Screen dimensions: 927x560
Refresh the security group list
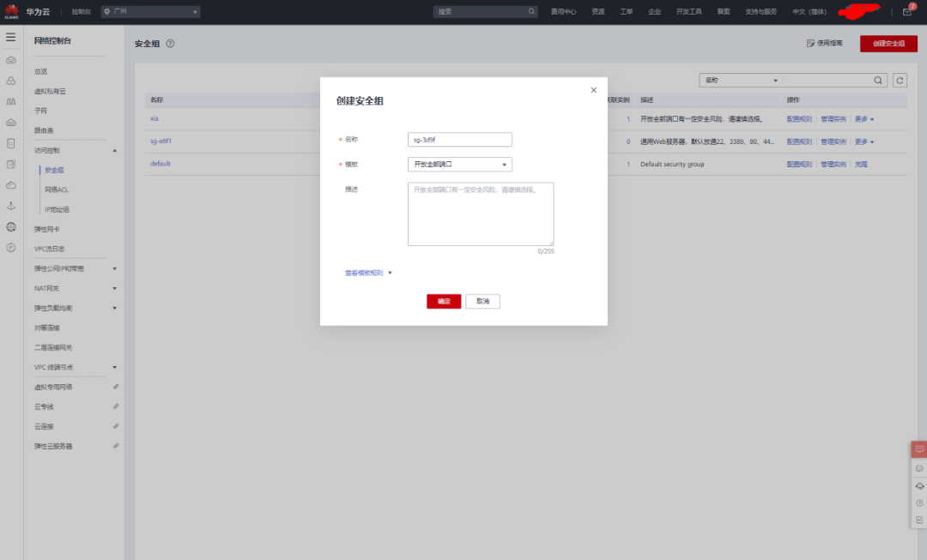900,81
